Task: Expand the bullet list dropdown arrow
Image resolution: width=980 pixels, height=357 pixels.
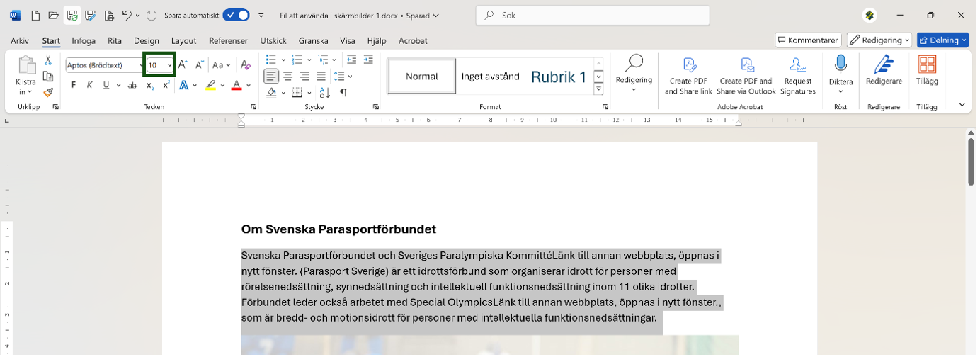Action: tap(283, 59)
